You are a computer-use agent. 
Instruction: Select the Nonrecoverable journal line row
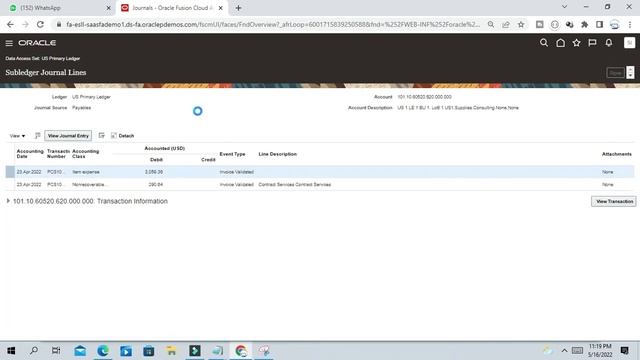[x=320, y=184]
